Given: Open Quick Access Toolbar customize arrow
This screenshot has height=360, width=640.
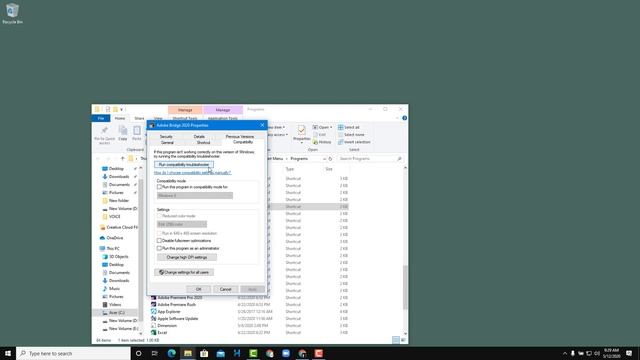Looking at the screenshot, I should [x=121, y=109].
